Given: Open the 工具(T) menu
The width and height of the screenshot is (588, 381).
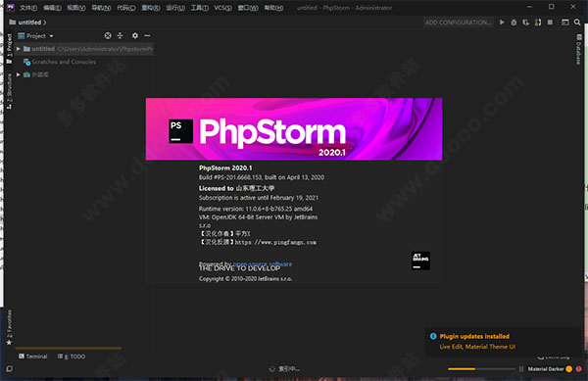Looking at the screenshot, I should (200, 8).
